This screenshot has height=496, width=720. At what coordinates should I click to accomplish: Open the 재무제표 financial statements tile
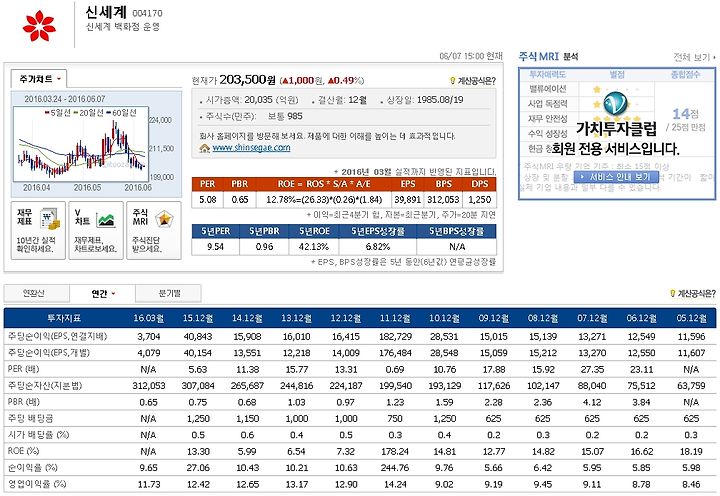pos(38,231)
